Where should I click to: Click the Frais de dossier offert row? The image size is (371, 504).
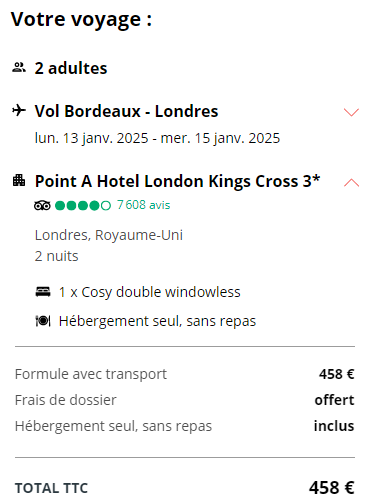pos(185,400)
